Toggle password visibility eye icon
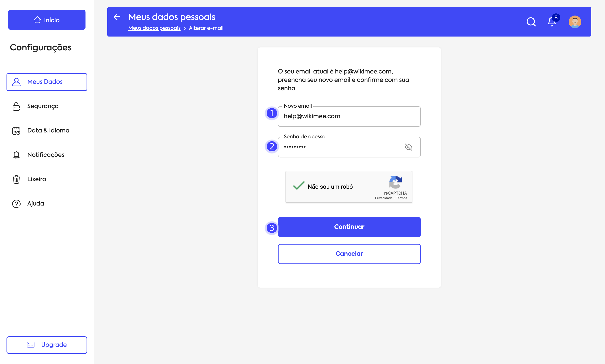This screenshot has width=605, height=364. click(x=408, y=147)
